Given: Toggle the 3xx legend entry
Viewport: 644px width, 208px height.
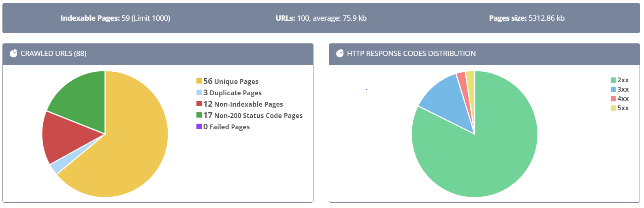Looking at the screenshot, I should pos(619,90).
